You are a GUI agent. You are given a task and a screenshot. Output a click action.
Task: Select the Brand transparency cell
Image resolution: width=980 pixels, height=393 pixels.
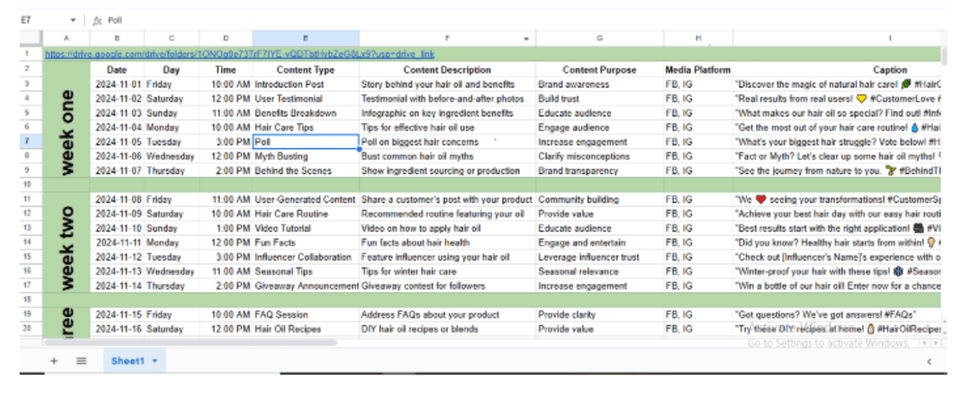click(x=600, y=171)
